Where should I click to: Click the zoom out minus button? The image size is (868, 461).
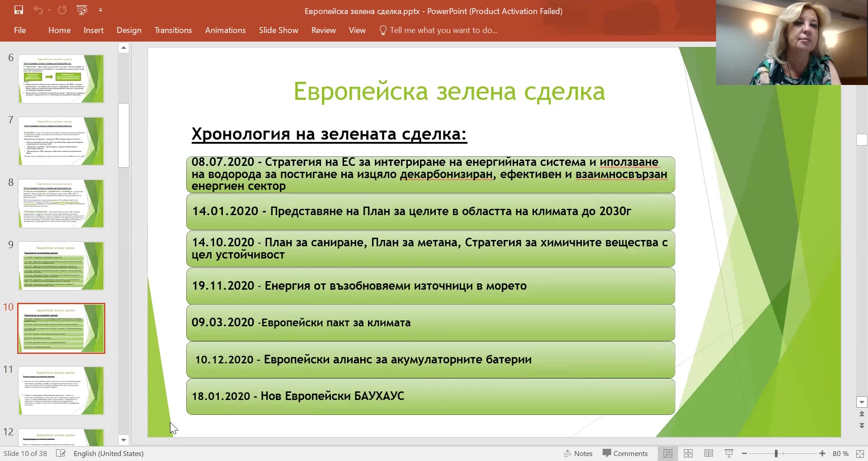744,453
